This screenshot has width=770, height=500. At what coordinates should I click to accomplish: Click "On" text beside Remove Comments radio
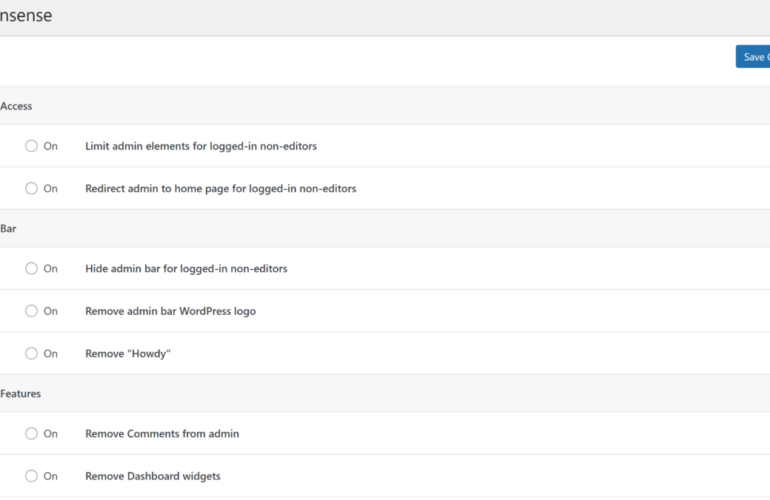[50, 433]
